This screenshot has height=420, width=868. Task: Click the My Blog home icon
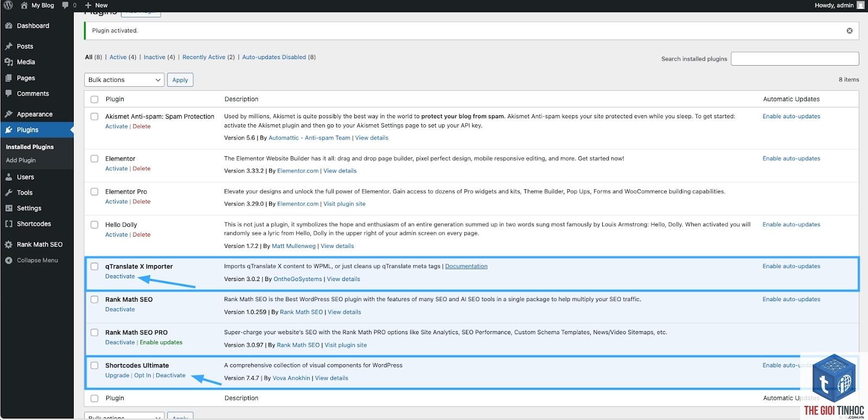click(x=24, y=5)
